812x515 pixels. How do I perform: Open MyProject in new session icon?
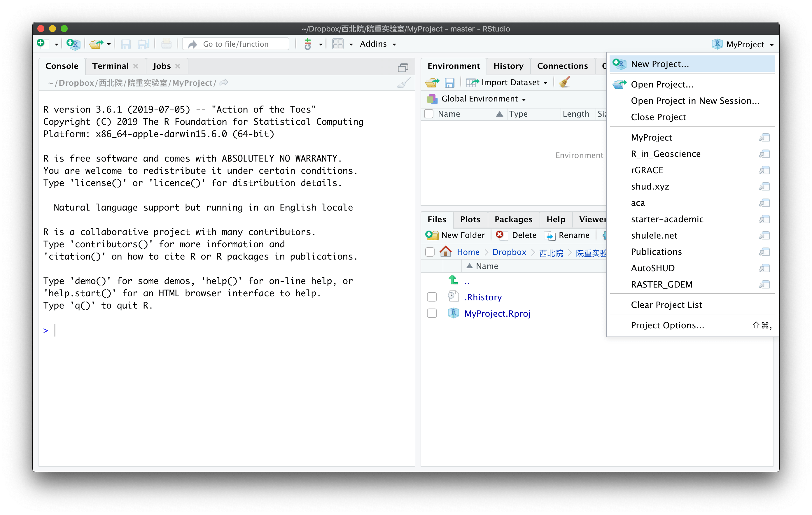[x=764, y=137]
